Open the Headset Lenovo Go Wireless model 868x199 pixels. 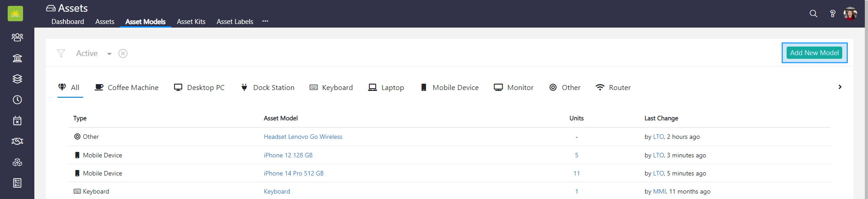(303, 137)
